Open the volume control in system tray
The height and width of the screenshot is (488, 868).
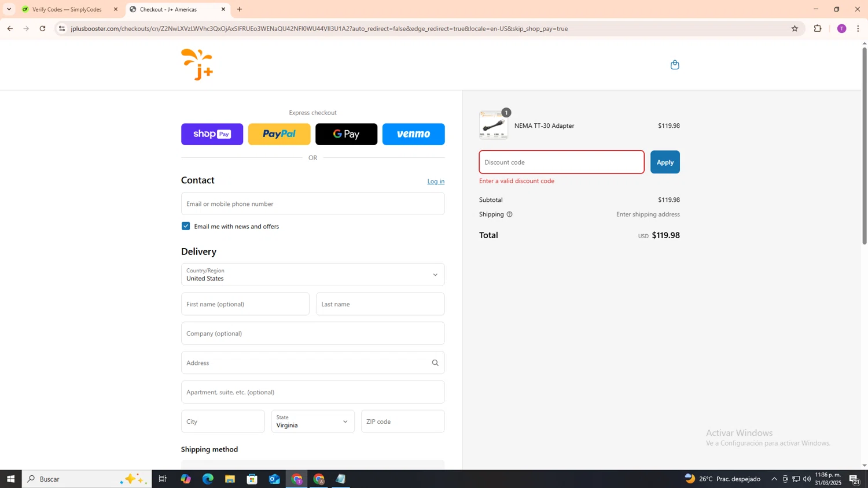point(807,479)
